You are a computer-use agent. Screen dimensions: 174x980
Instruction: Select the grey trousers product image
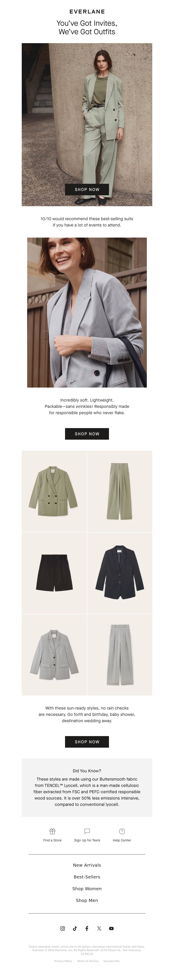point(120,654)
